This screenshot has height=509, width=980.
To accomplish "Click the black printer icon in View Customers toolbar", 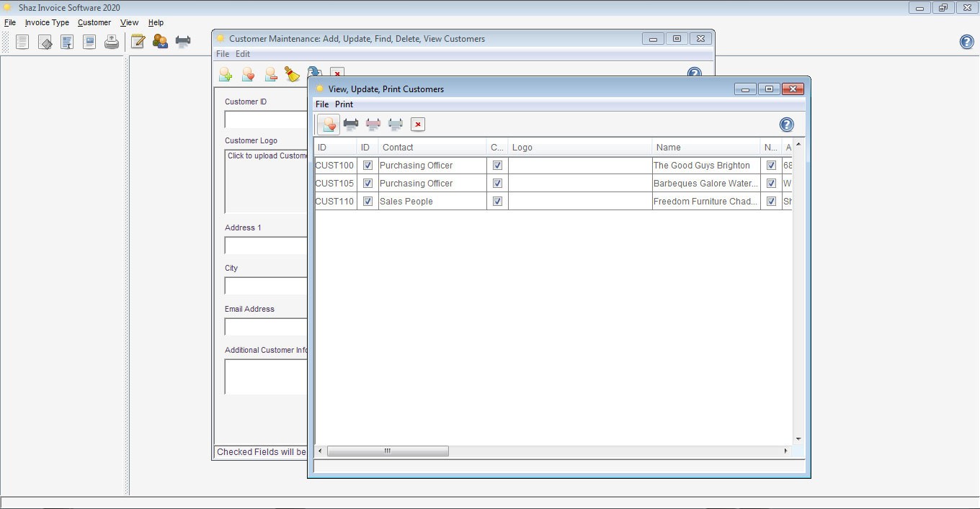I will click(x=351, y=124).
